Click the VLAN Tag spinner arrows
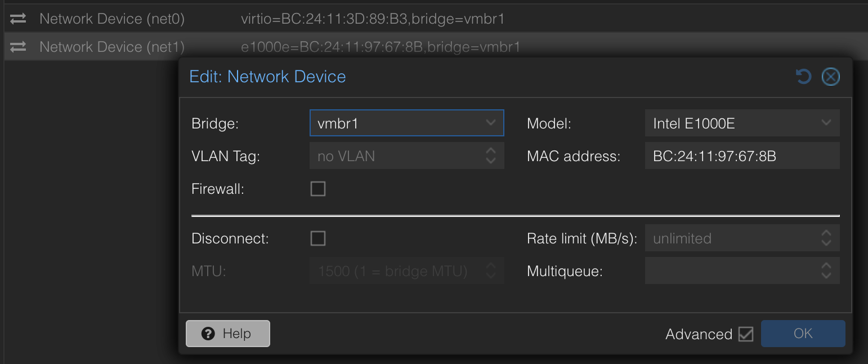 [490, 156]
